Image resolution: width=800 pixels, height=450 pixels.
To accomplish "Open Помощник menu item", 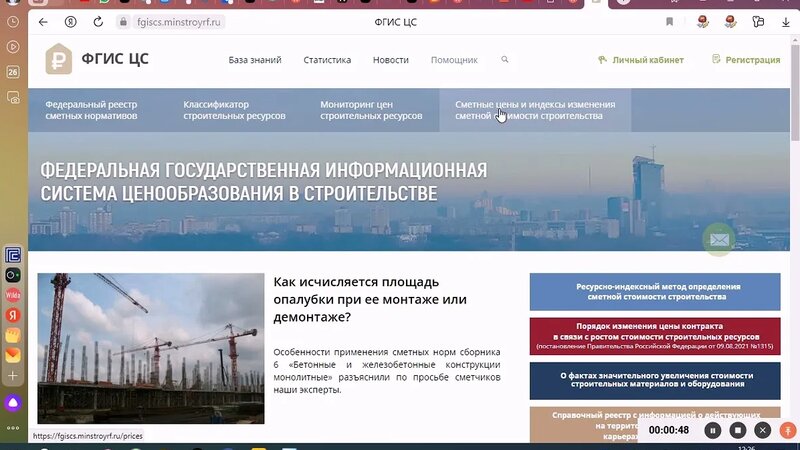I will pos(454,60).
